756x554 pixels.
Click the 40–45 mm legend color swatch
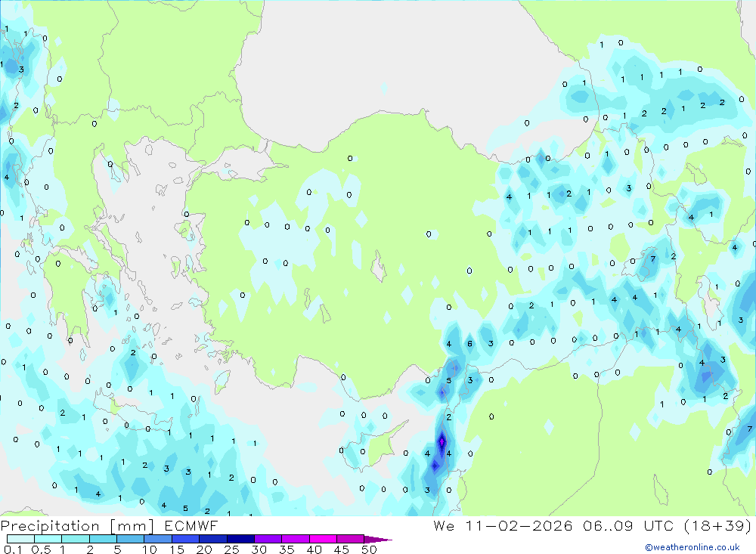[323, 539]
